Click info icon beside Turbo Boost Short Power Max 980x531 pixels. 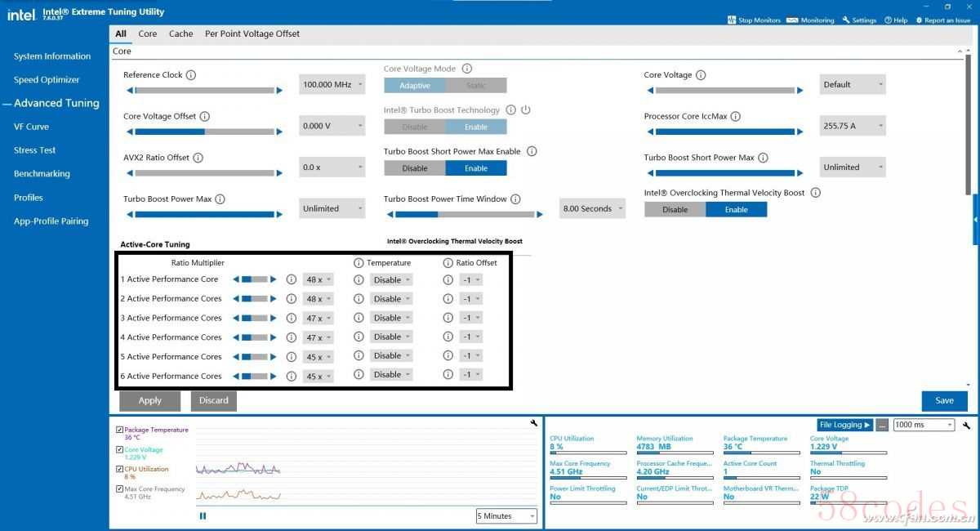click(x=763, y=158)
